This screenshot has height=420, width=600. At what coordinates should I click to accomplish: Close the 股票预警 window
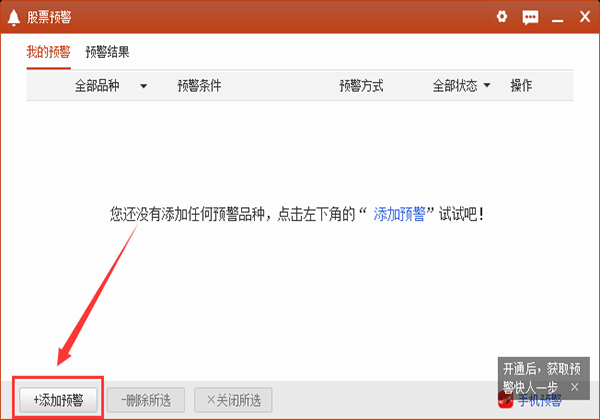pyautogui.click(x=585, y=16)
